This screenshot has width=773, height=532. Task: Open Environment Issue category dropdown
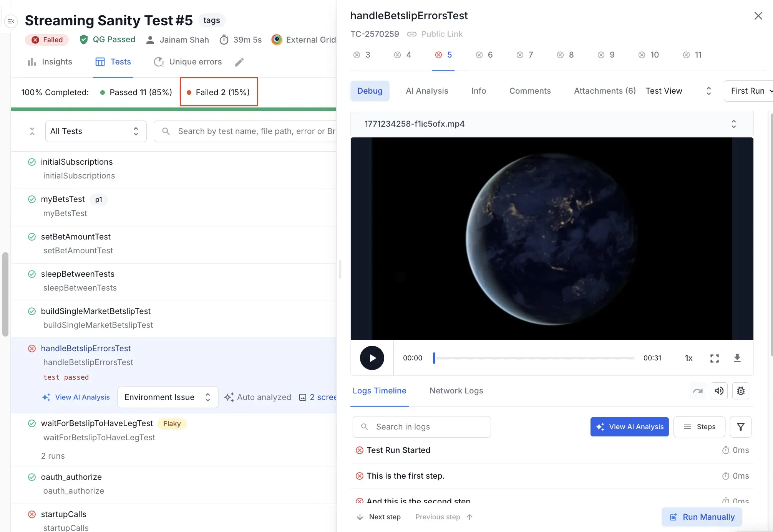click(168, 397)
